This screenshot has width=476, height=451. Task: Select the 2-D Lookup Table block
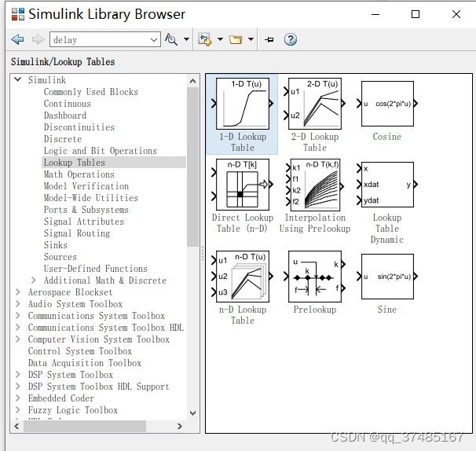click(x=314, y=114)
